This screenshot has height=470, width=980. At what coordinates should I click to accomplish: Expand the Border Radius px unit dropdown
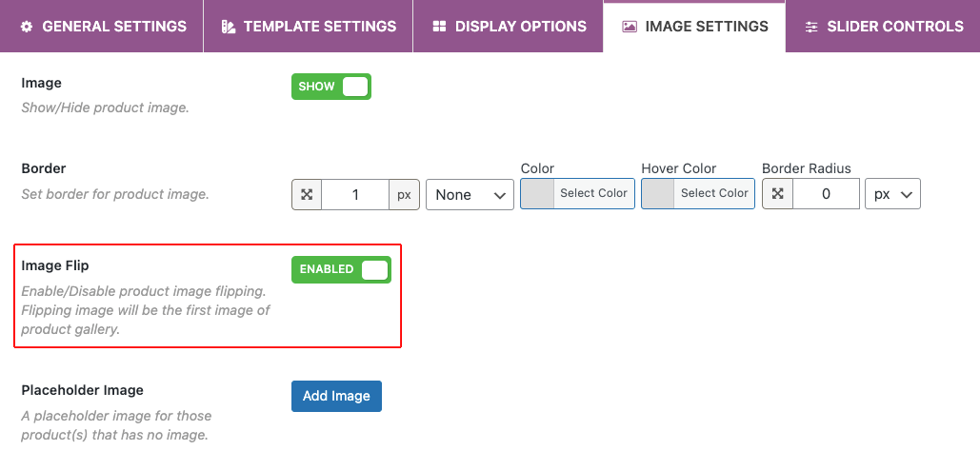pos(892,194)
